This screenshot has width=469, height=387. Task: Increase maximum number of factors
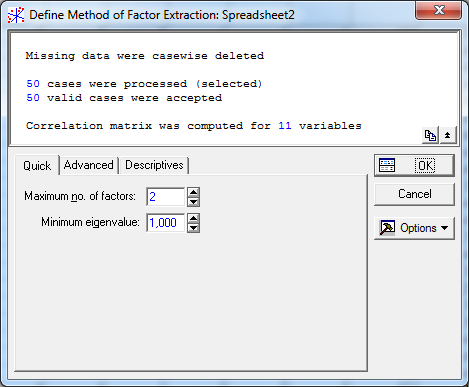pyautogui.click(x=193, y=192)
